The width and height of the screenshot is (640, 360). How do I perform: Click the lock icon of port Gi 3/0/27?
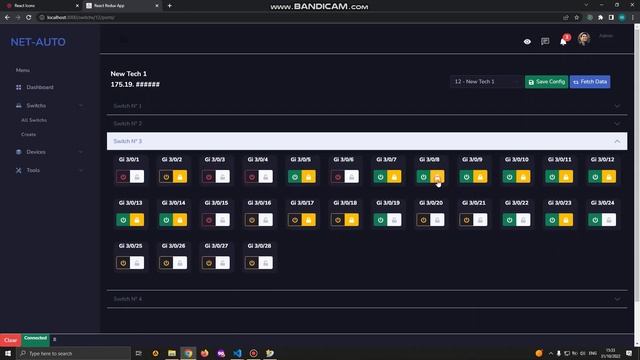223,263
